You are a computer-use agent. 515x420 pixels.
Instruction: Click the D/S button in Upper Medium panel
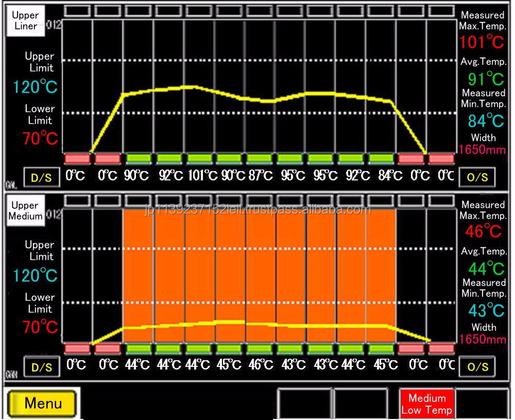point(41,367)
